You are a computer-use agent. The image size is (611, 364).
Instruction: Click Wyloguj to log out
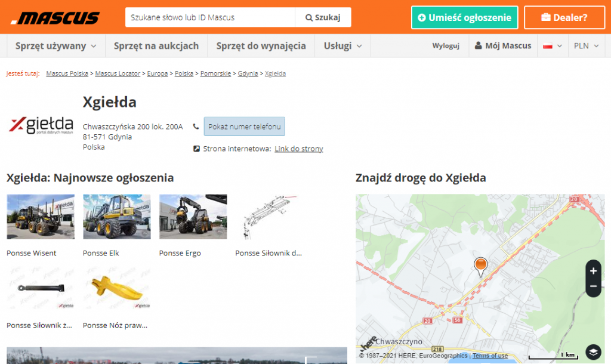[x=446, y=46]
